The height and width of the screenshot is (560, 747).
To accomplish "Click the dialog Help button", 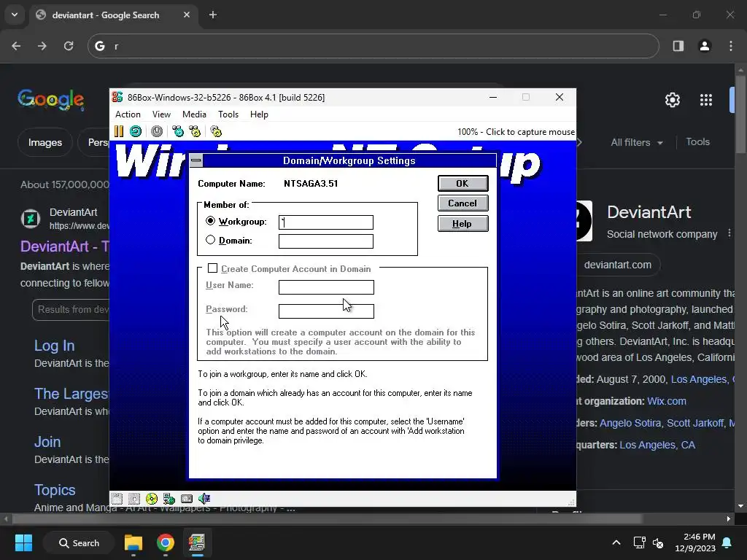I will (462, 224).
